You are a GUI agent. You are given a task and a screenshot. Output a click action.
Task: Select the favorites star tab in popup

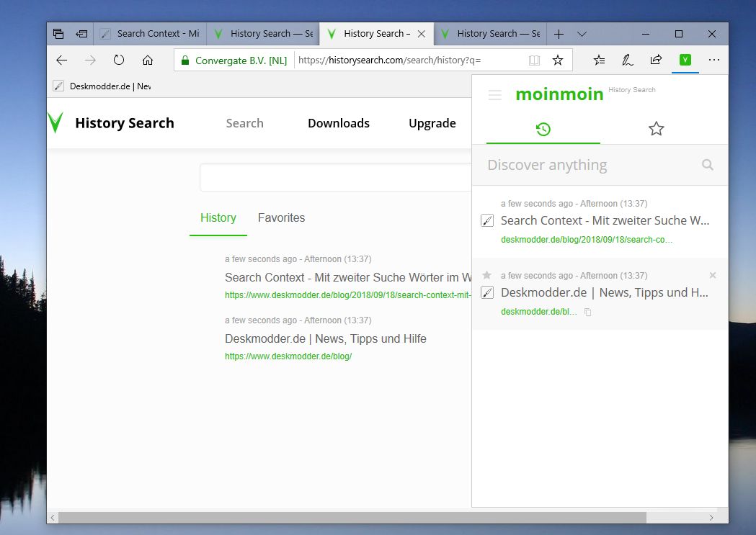(x=657, y=129)
